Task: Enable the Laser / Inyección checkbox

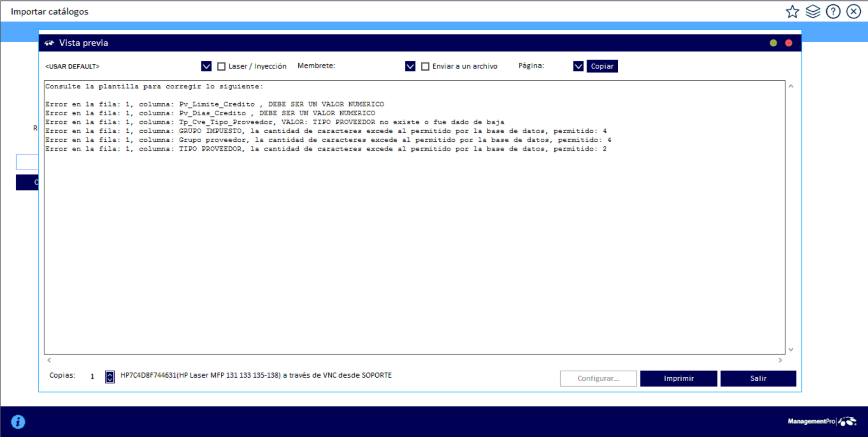Action: pos(221,67)
